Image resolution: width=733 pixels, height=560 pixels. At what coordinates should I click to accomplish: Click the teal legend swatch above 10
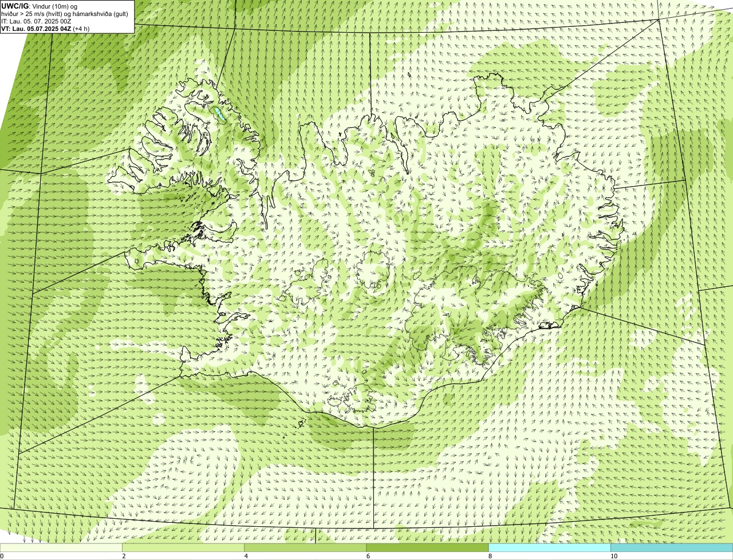(672, 548)
